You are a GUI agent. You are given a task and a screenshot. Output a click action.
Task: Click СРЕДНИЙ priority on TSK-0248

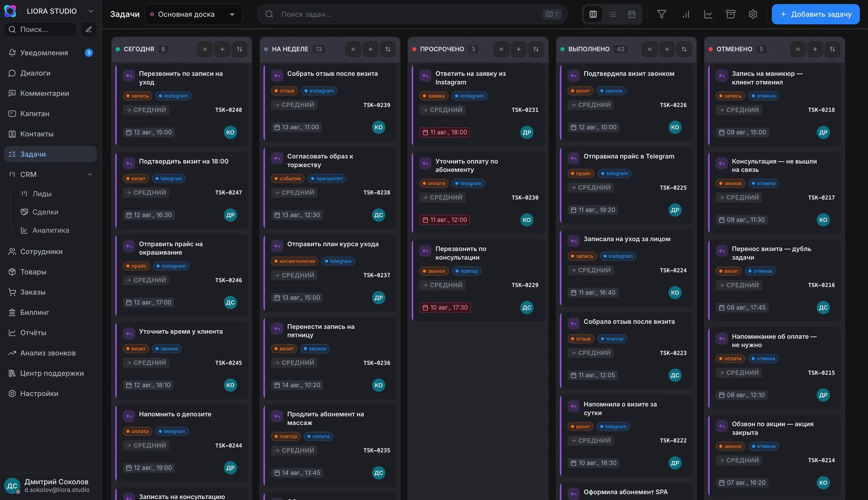pyautogui.click(x=146, y=110)
